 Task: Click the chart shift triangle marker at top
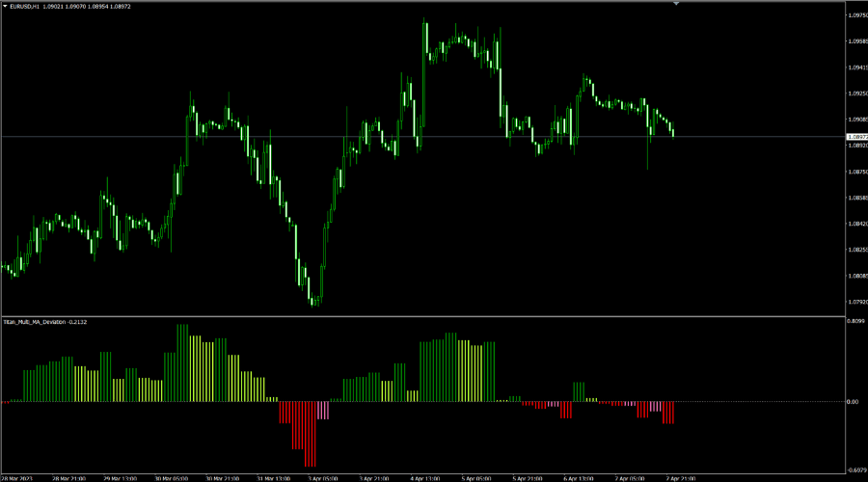[676, 4]
